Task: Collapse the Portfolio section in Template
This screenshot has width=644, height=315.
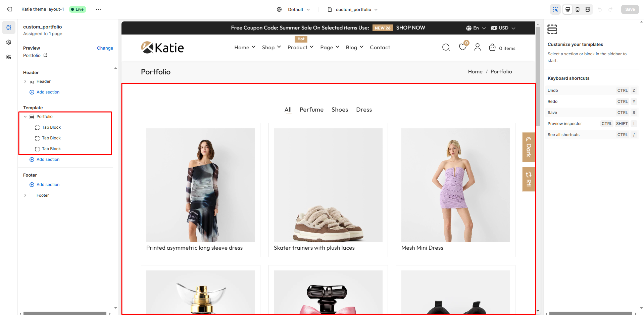Action: (x=25, y=117)
